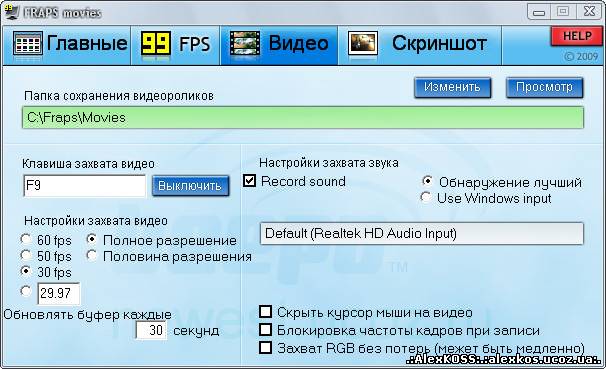Enable Блокировка частоты кадров при записи
This screenshot has height=369, width=606.
tap(266, 330)
